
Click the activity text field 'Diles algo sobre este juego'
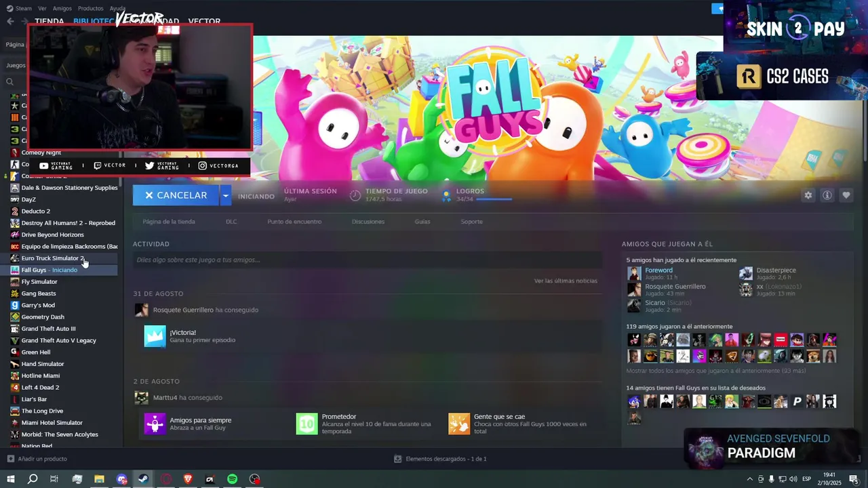click(x=368, y=260)
